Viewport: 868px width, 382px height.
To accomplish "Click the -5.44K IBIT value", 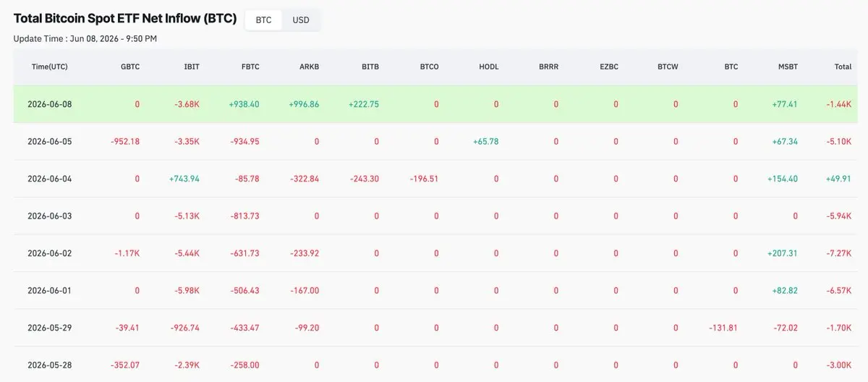I will click(x=187, y=253).
